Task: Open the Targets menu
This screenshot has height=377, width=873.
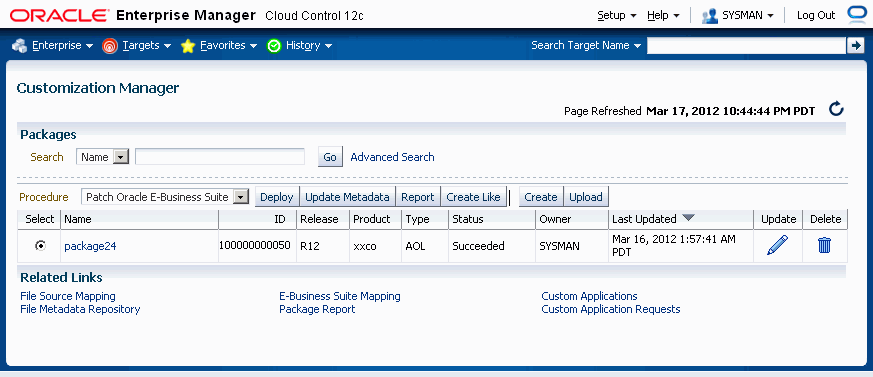Action: pos(146,46)
